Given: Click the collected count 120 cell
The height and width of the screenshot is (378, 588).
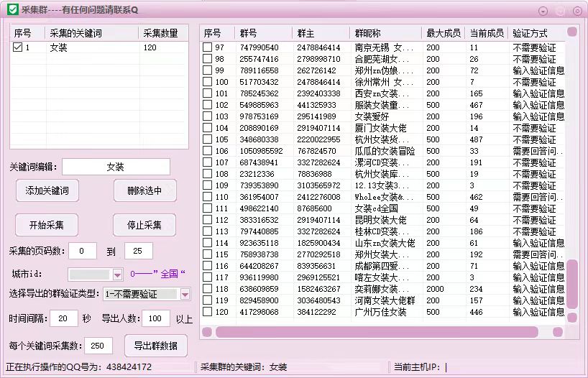Looking at the screenshot, I should click(150, 47).
